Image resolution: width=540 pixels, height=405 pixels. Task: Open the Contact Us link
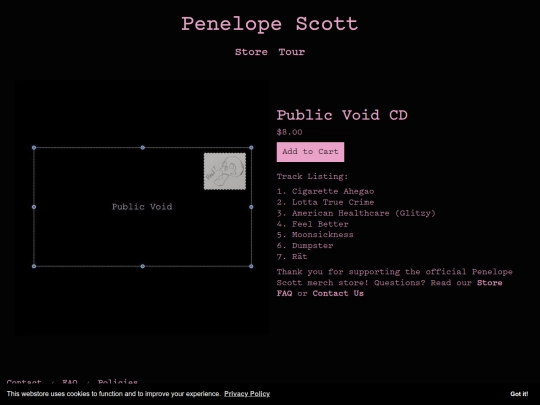338,293
